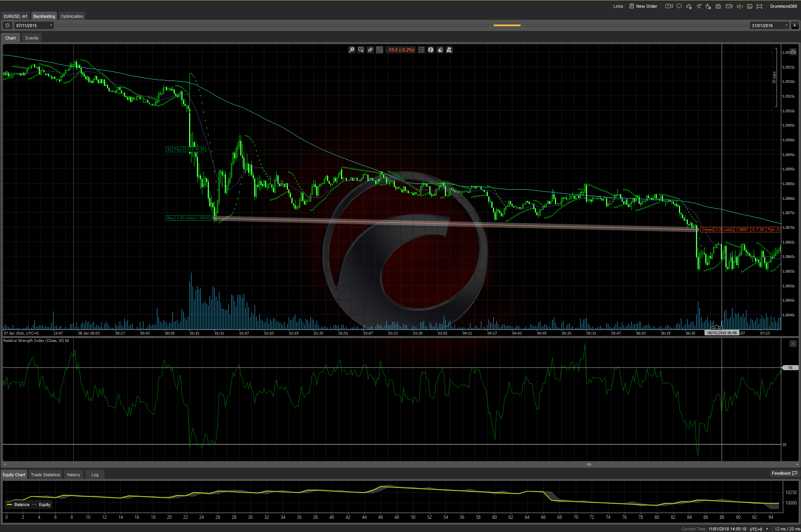Viewport: 801px width, 532px height.
Task: Open the m1 timeframe selector
Action: point(379,50)
